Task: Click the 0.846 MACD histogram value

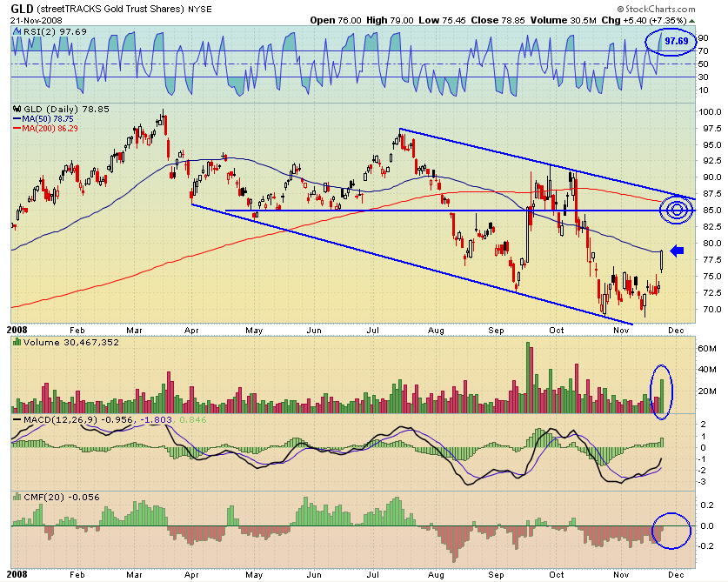Action: tap(193, 420)
